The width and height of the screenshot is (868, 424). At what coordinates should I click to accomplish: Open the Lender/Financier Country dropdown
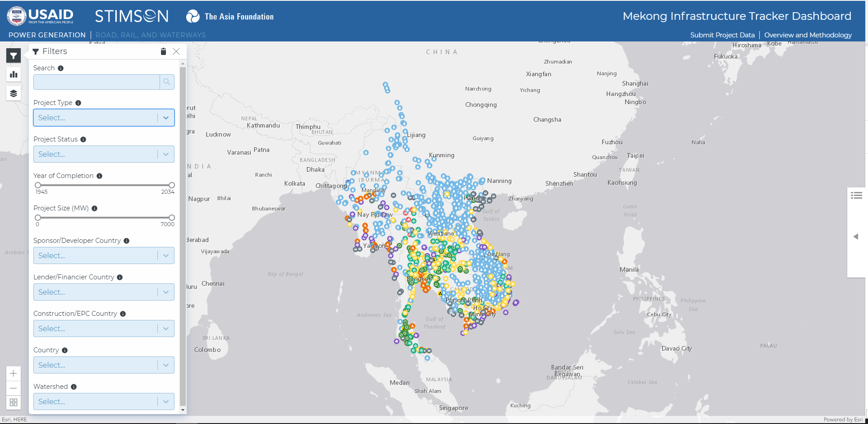(104, 292)
